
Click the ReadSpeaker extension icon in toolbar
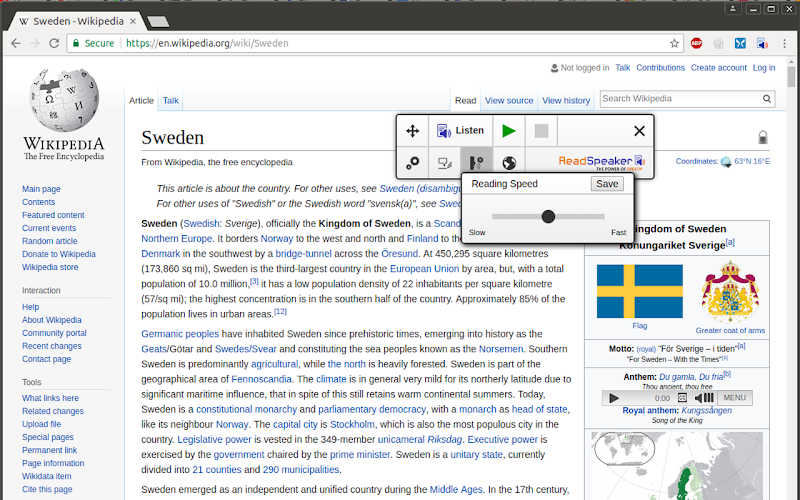[x=762, y=43]
